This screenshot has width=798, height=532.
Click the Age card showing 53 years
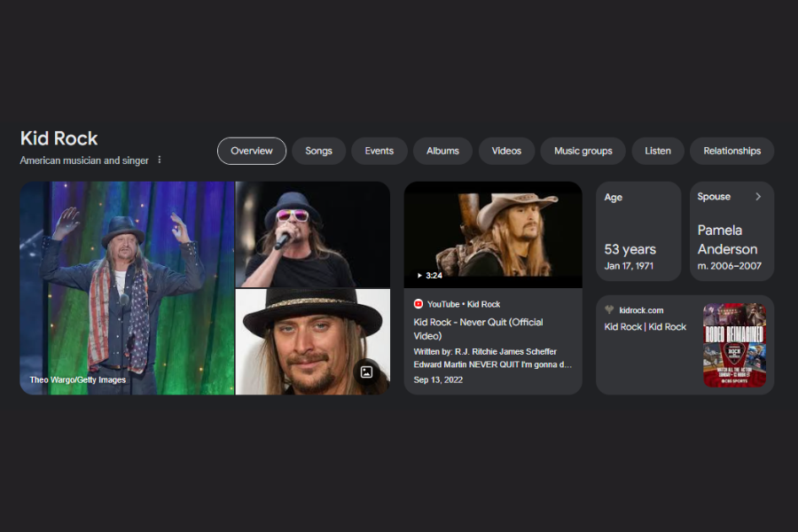[638, 231]
